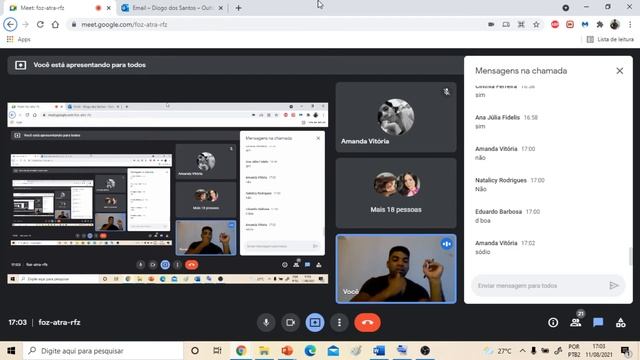The width and height of the screenshot is (640, 360).
Task: Open Chrome from the taskbar
Action: (x=241, y=351)
